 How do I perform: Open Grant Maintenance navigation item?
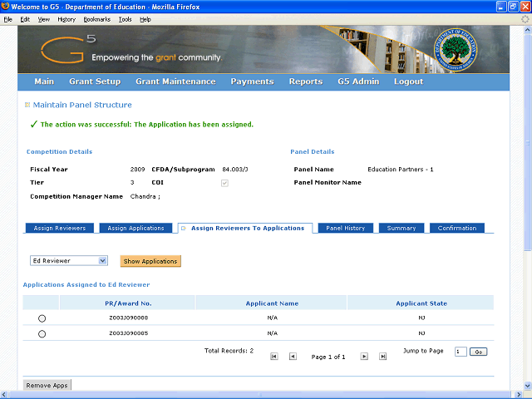tap(175, 81)
